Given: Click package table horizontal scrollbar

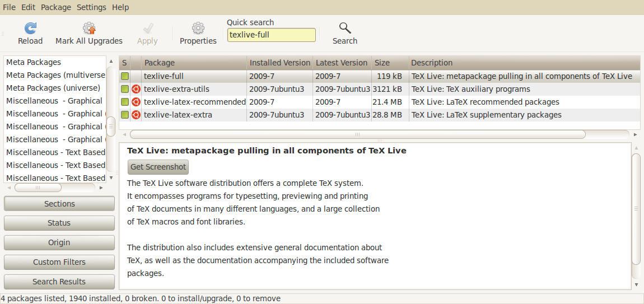Looking at the screenshot, I should 357,134.
